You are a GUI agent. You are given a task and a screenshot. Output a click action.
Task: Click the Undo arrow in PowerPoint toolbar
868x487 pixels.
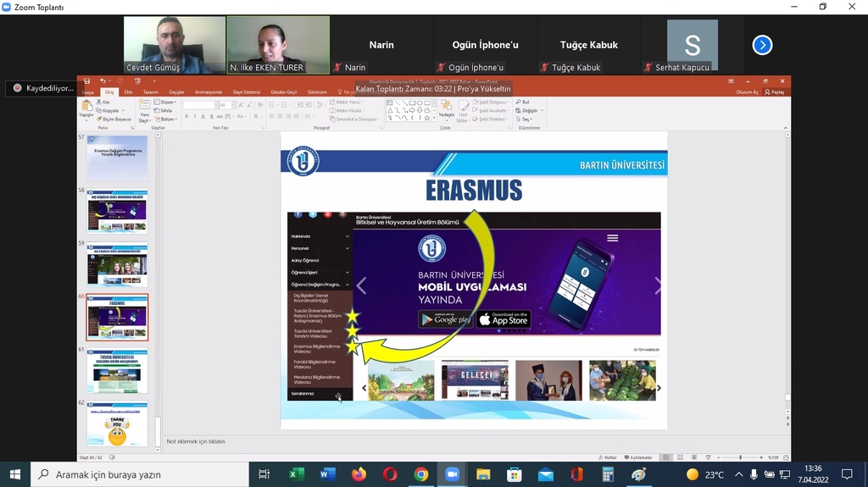click(103, 80)
